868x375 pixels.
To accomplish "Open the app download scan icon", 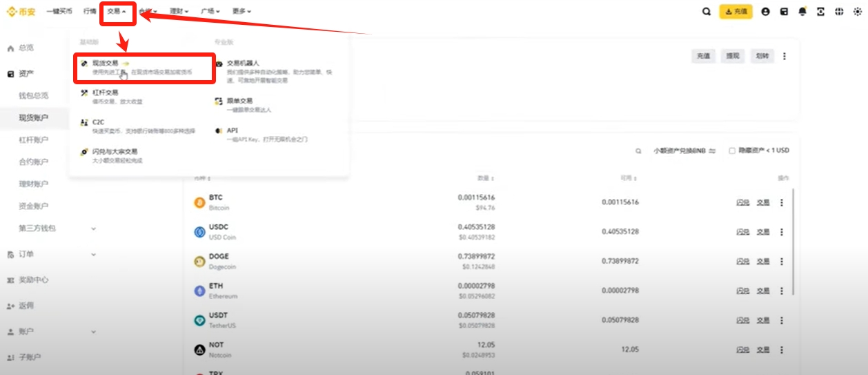I will pyautogui.click(x=820, y=12).
